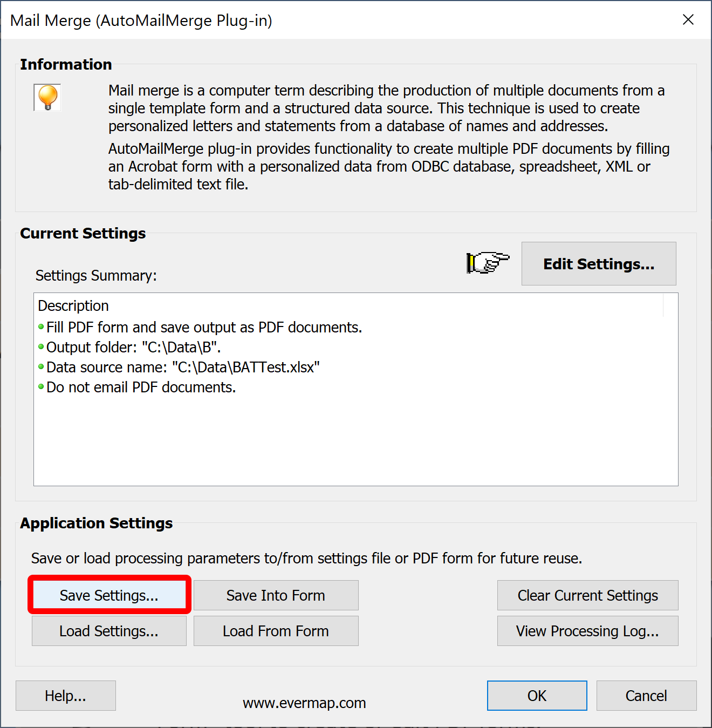Viewport: 712px width, 728px height.
Task: View the Processing Log
Action: click(x=587, y=631)
